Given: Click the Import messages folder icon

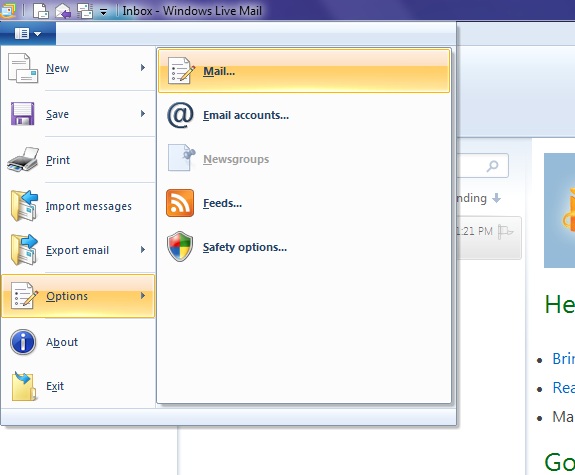Looking at the screenshot, I should (x=24, y=206).
